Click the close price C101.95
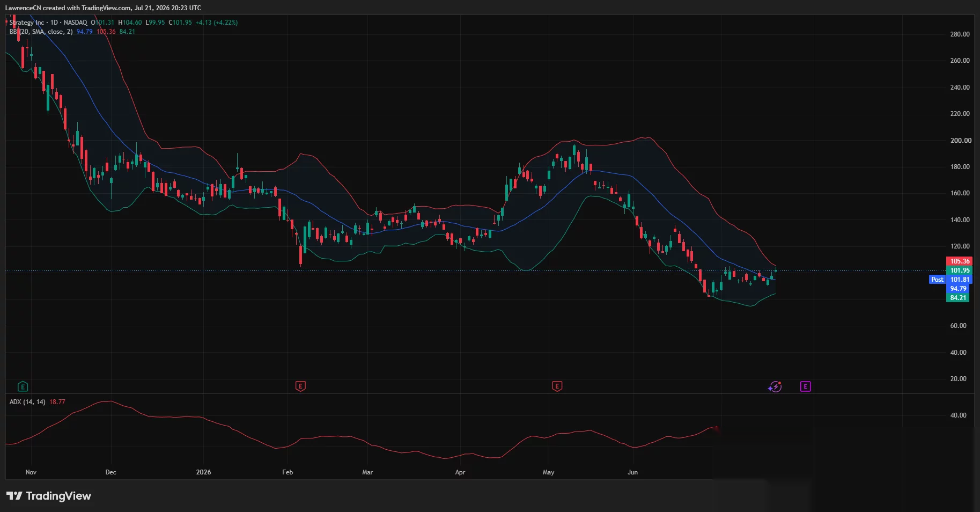The image size is (980, 512). (x=180, y=23)
